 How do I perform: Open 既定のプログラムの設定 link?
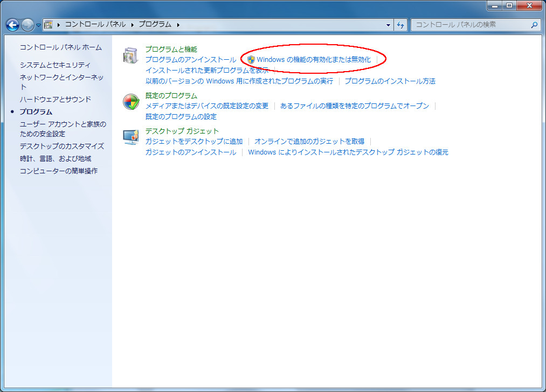181,117
